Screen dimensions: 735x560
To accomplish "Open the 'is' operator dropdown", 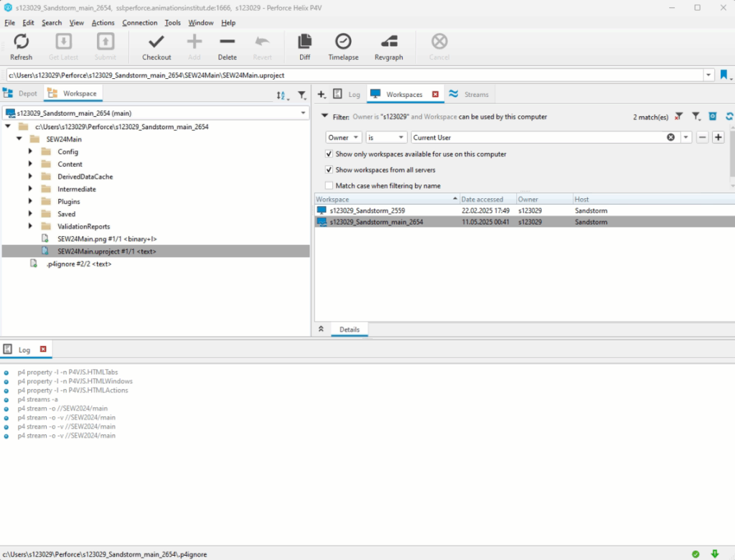I will coord(385,137).
